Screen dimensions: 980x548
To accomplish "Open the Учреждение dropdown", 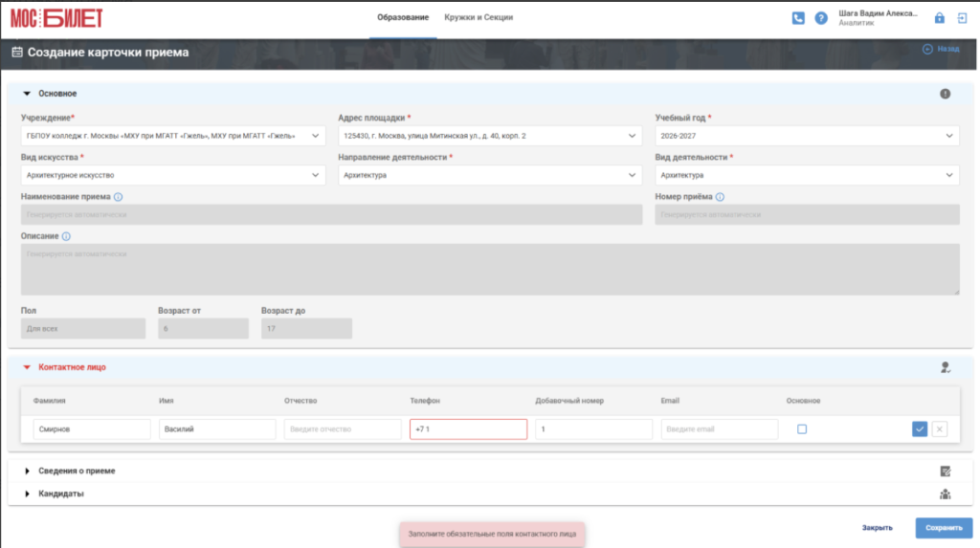I will click(173, 136).
